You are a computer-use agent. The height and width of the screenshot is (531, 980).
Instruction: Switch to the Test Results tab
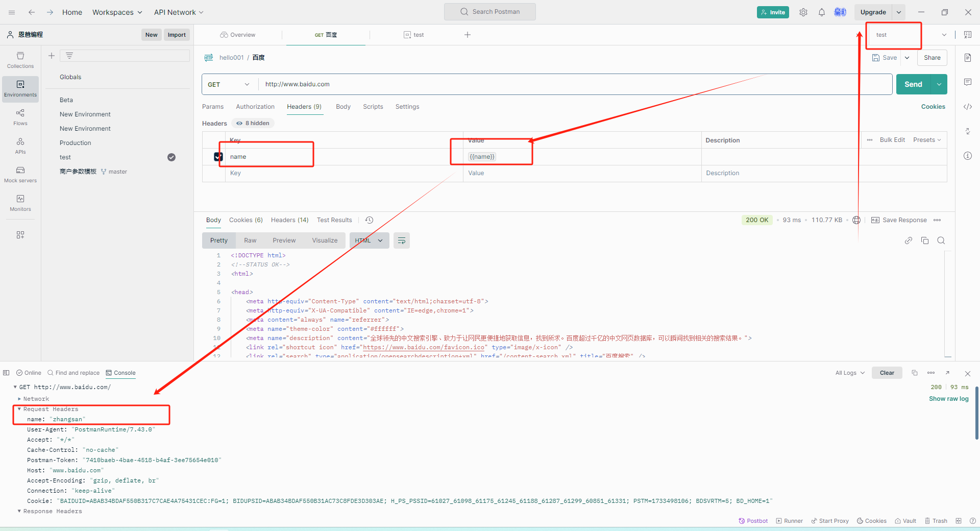(334, 220)
